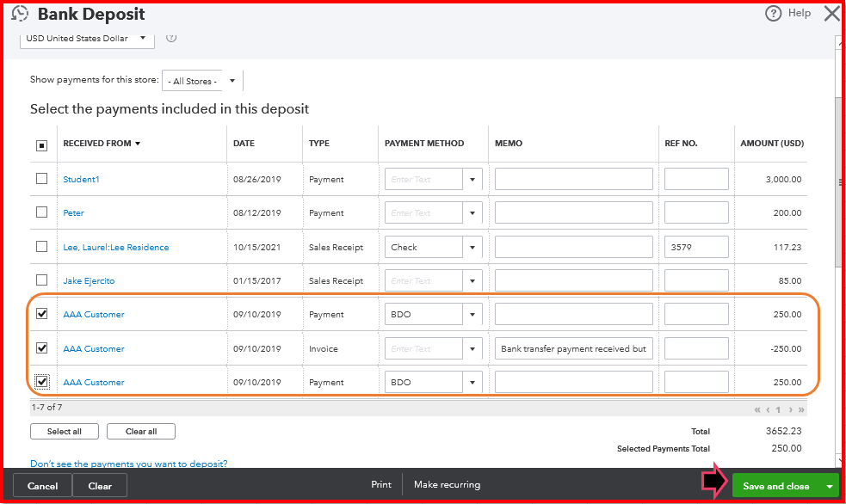Toggle the select-all header checkbox
The height and width of the screenshot is (504, 846).
(x=41, y=145)
